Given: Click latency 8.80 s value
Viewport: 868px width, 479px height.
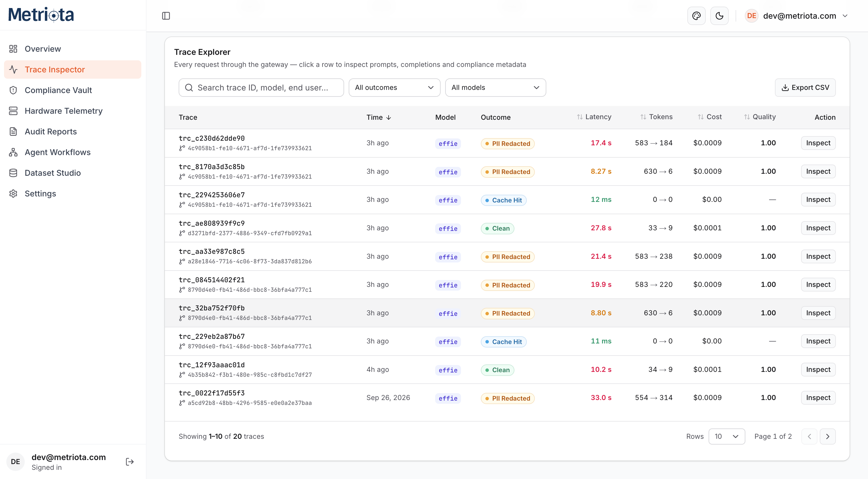Looking at the screenshot, I should point(601,313).
